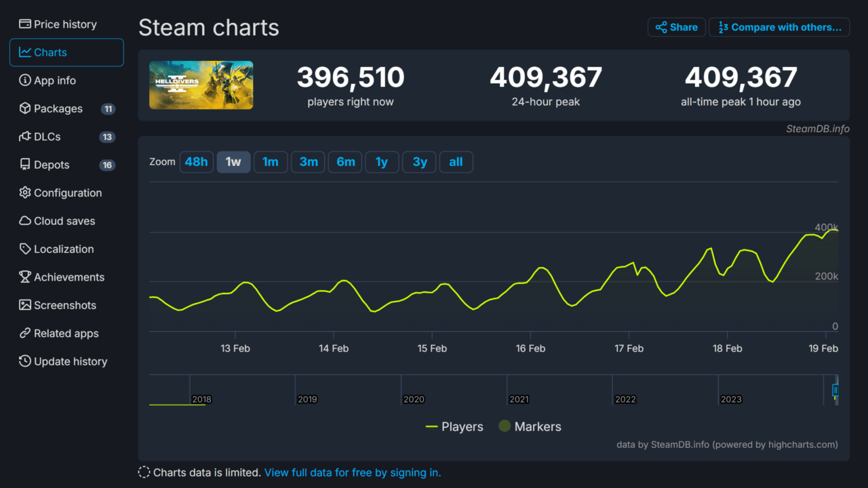Click the navigator range handle at right
This screenshot has height=488, width=868.
click(x=835, y=390)
